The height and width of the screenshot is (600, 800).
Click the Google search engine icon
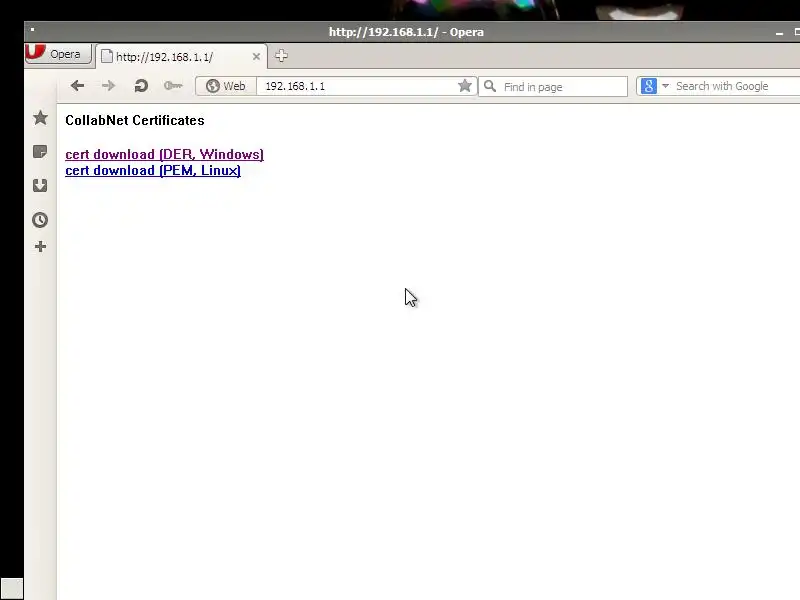pos(648,86)
